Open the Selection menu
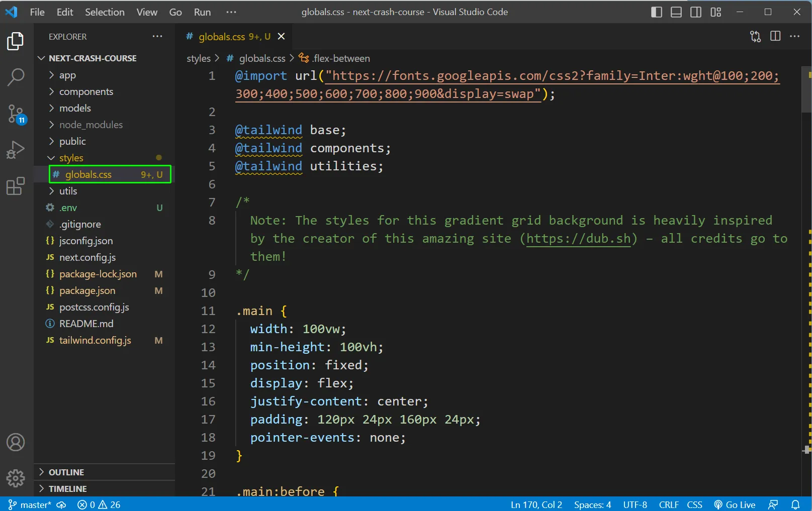Screen dimensions: 812x511 click(x=105, y=12)
